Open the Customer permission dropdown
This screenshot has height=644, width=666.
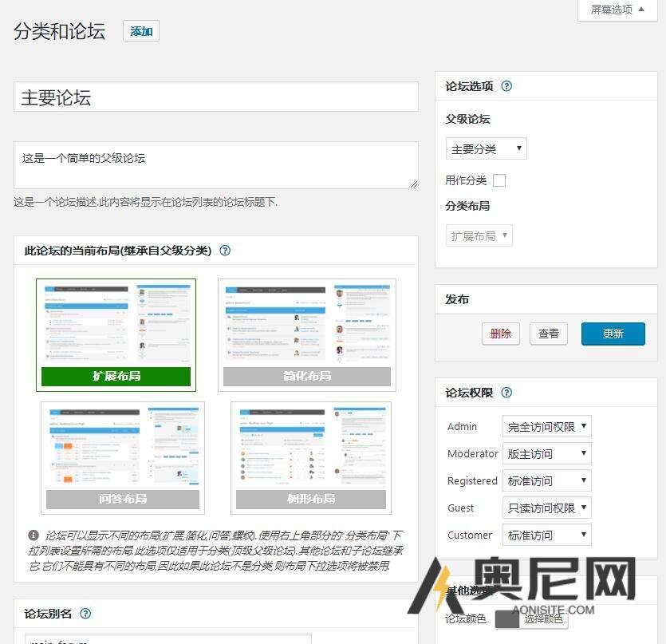[x=546, y=535]
